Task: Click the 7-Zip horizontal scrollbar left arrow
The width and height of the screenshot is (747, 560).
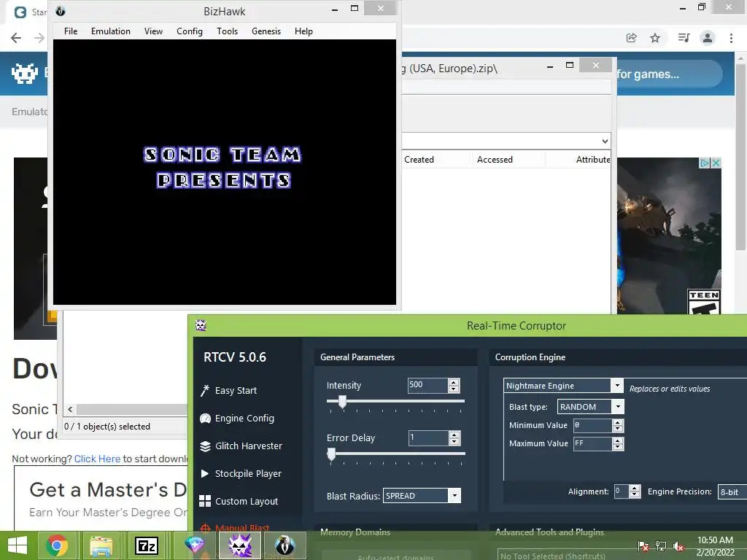Action: pyautogui.click(x=70, y=410)
